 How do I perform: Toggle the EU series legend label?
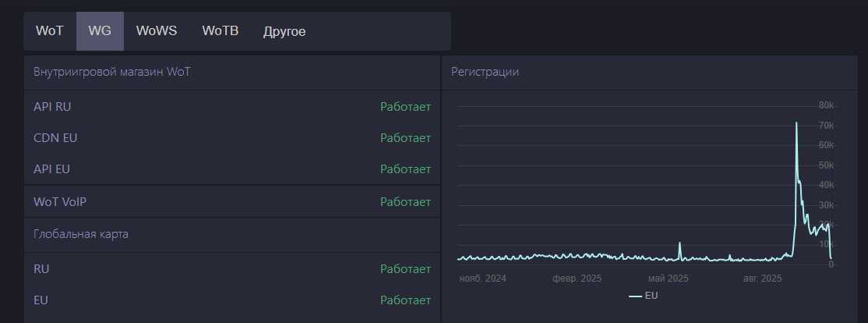[x=651, y=296]
